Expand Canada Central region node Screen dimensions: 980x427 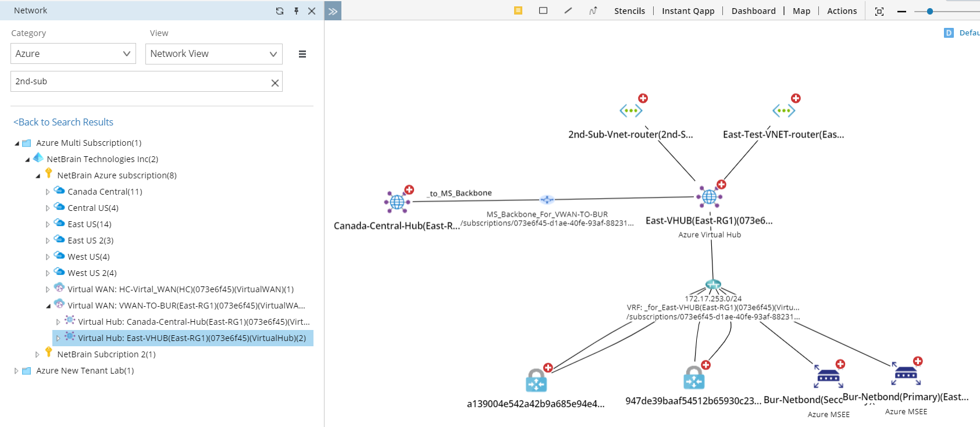(x=48, y=192)
